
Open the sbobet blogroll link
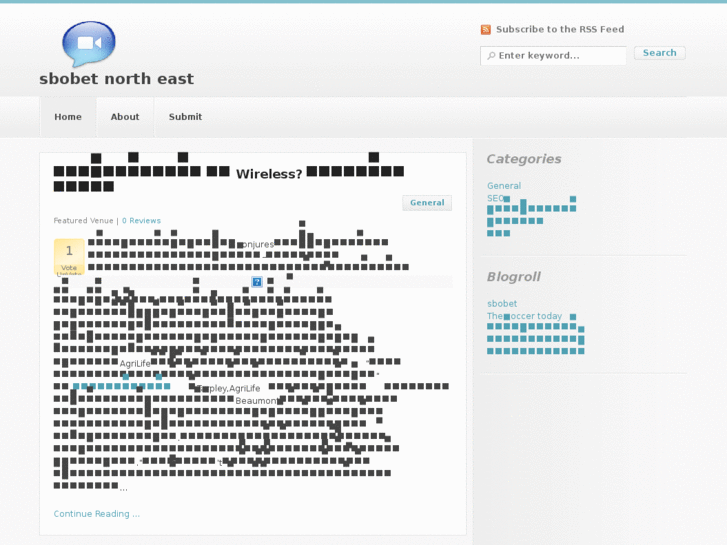tap(502, 304)
